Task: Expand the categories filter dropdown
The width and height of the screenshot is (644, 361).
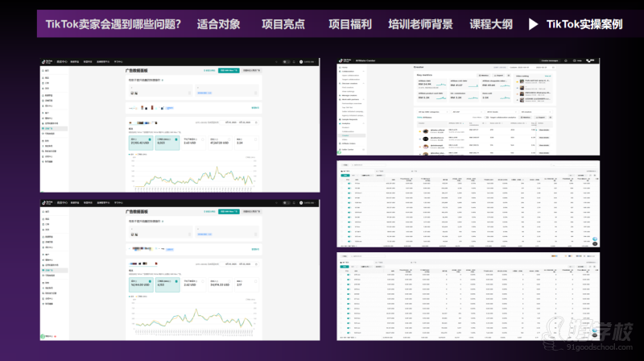Action: (x=433, y=112)
